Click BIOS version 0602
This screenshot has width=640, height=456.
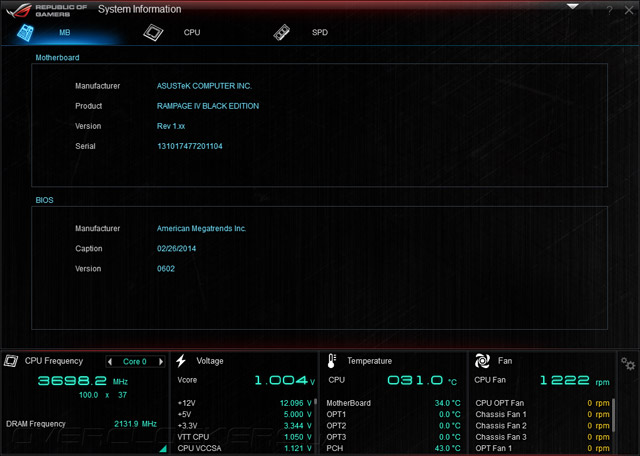166,269
